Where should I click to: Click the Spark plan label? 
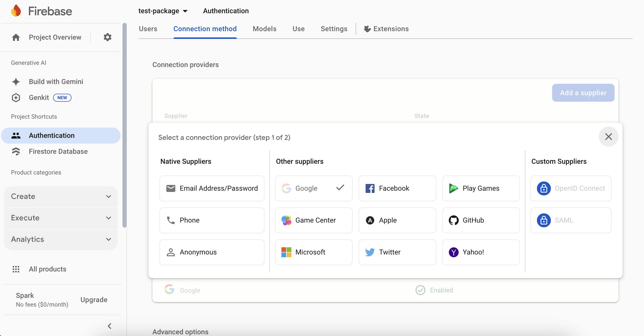pos(25,295)
